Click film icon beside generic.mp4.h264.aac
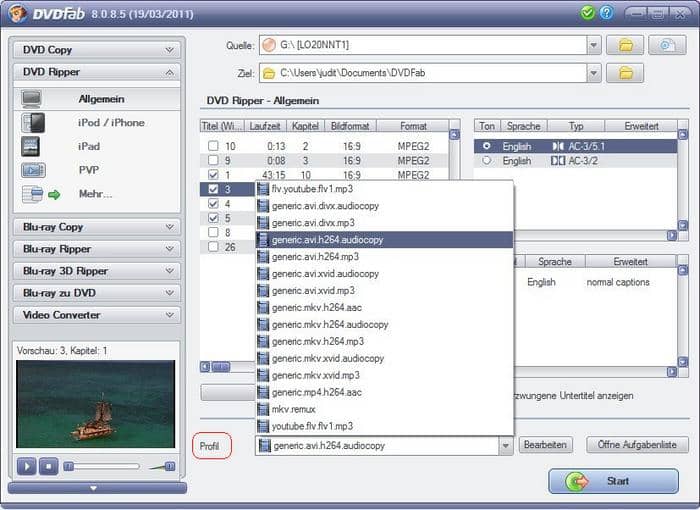Image resolution: width=700 pixels, height=510 pixels. 263,392
